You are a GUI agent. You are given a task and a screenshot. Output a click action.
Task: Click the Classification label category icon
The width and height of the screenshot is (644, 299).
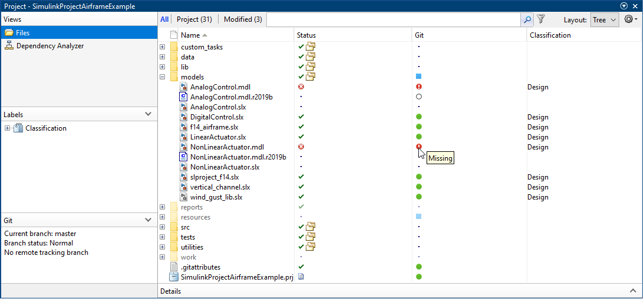coord(19,128)
